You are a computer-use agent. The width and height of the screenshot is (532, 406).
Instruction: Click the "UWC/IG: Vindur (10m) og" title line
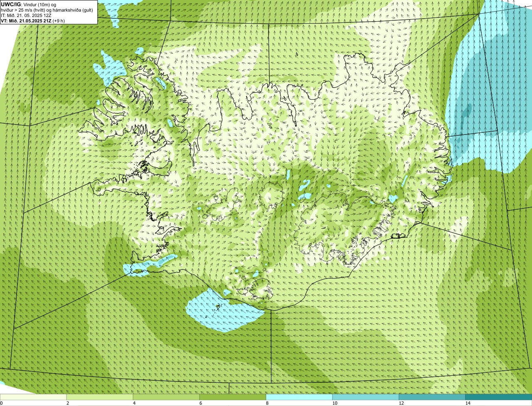point(29,4)
